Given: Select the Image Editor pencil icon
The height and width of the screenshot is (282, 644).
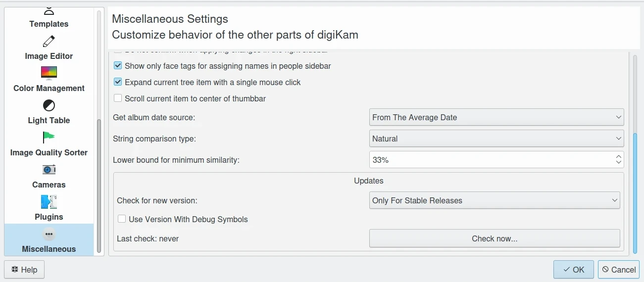Looking at the screenshot, I should point(49,41).
